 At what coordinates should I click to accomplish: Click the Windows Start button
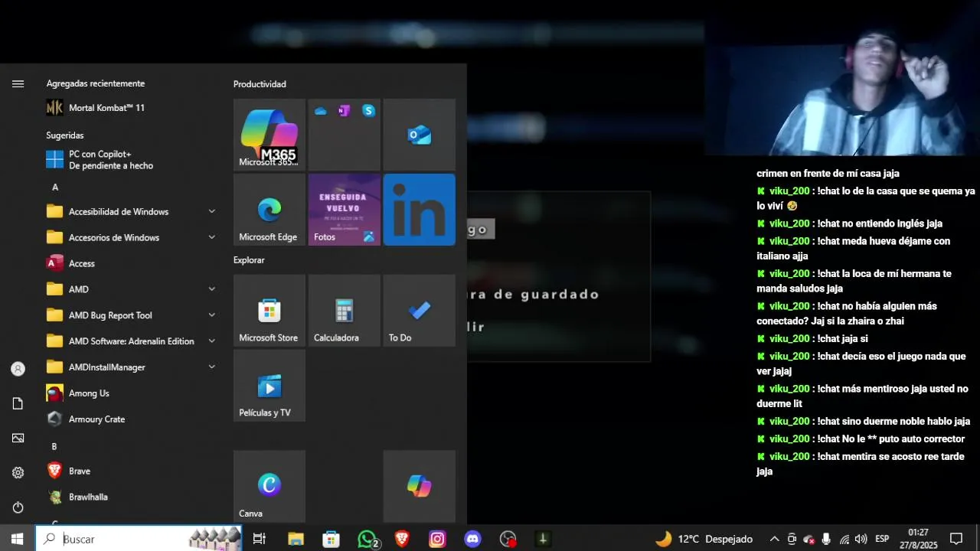[18, 539]
